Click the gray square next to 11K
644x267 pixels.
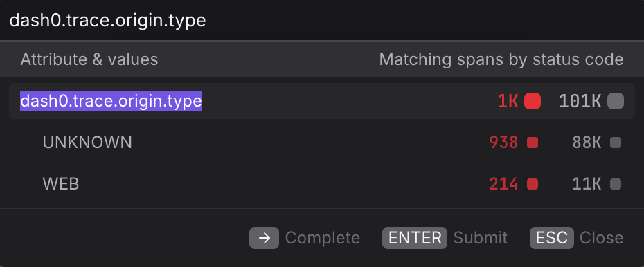615,184
